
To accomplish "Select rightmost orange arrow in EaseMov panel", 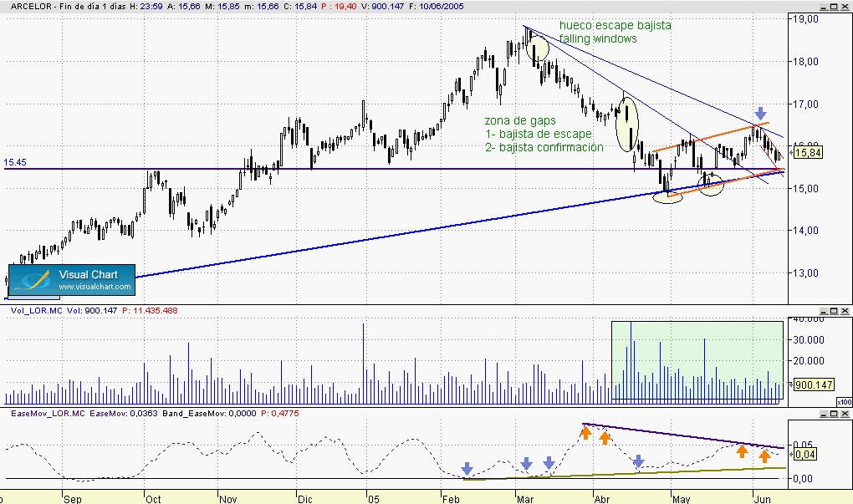I will coord(764,456).
